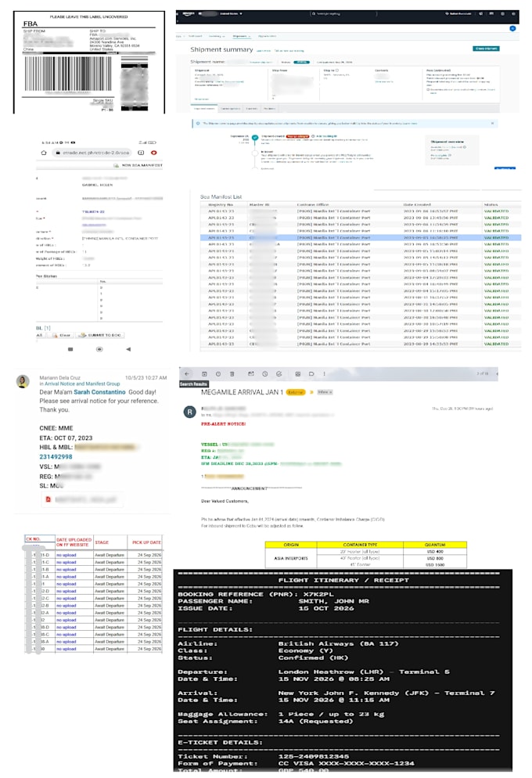Open Labels menu in Gmail toolbar
The width and height of the screenshot is (532, 778).
311,373
